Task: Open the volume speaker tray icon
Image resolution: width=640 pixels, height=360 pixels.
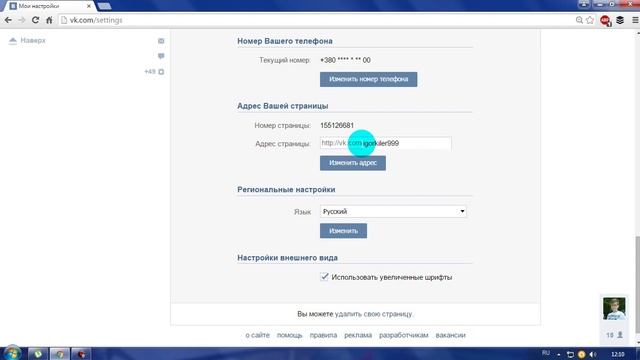Action: tap(593, 354)
